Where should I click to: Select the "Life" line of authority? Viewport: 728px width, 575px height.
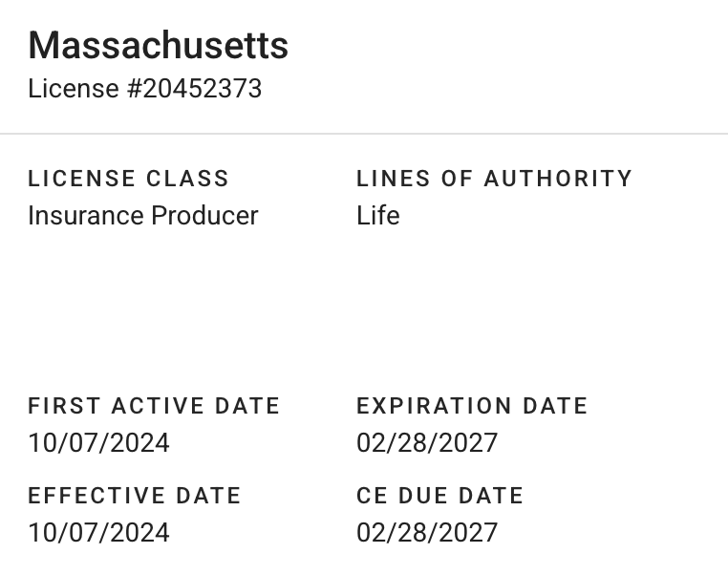pos(377,216)
